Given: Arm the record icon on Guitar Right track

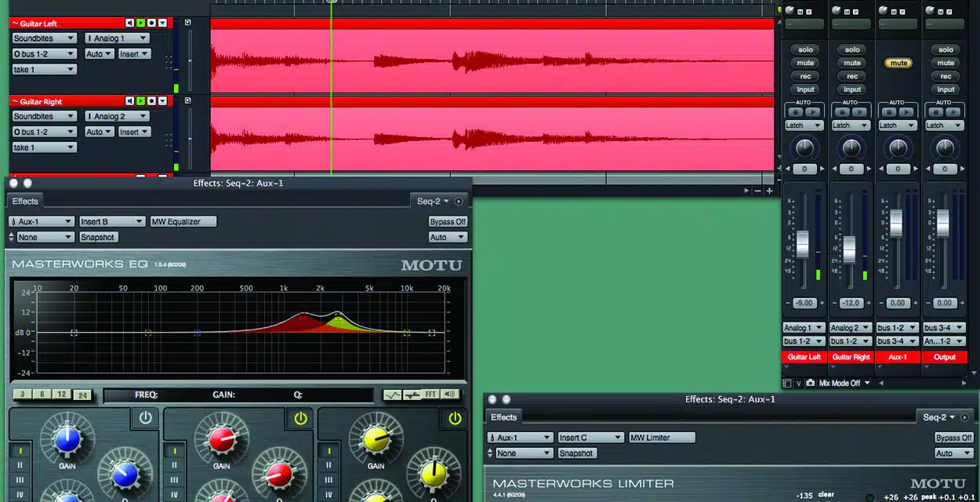Looking at the screenshot, I should [152, 101].
